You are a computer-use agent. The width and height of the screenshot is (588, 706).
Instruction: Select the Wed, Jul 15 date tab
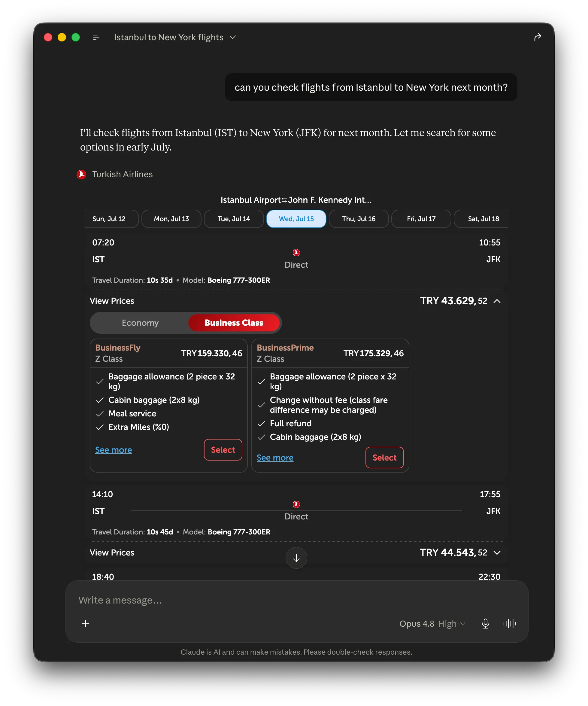296,219
